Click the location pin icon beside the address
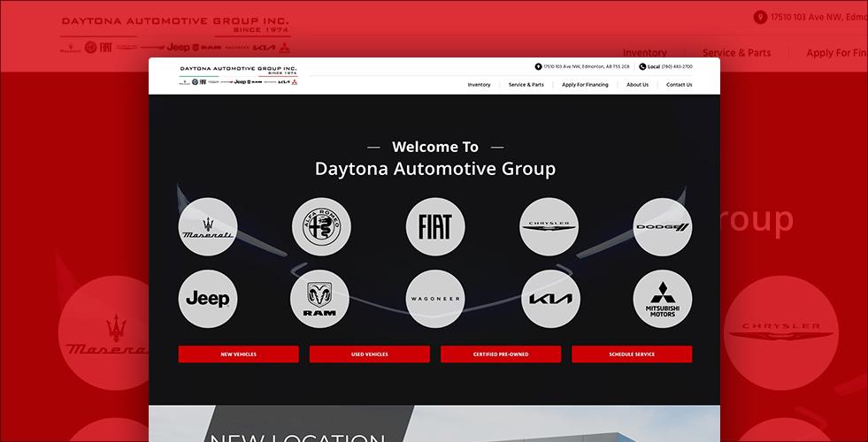This screenshot has width=868, height=442. (x=538, y=66)
